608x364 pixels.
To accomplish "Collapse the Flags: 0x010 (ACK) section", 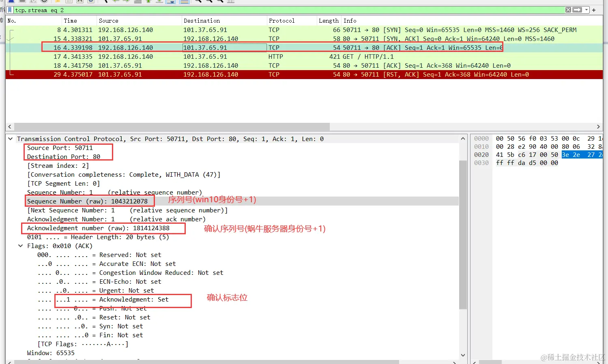I will pos(21,246).
